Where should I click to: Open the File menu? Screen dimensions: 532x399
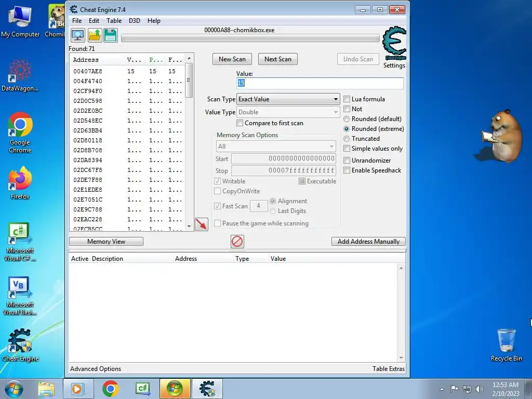point(77,21)
